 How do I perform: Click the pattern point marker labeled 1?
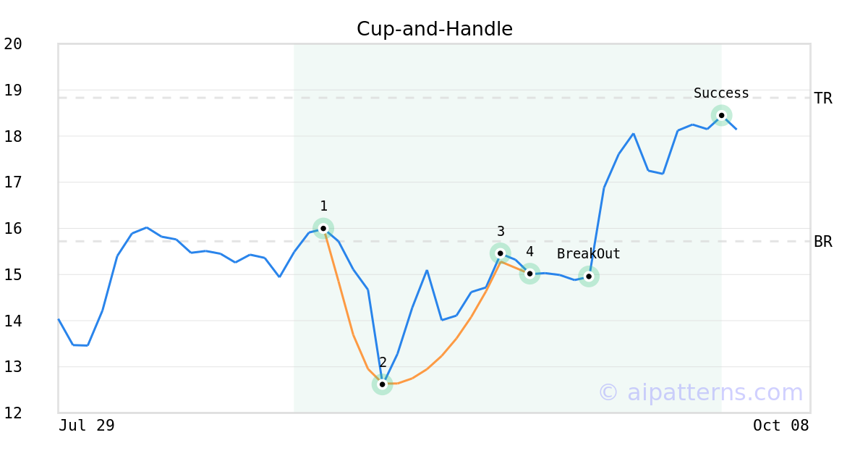(x=323, y=228)
